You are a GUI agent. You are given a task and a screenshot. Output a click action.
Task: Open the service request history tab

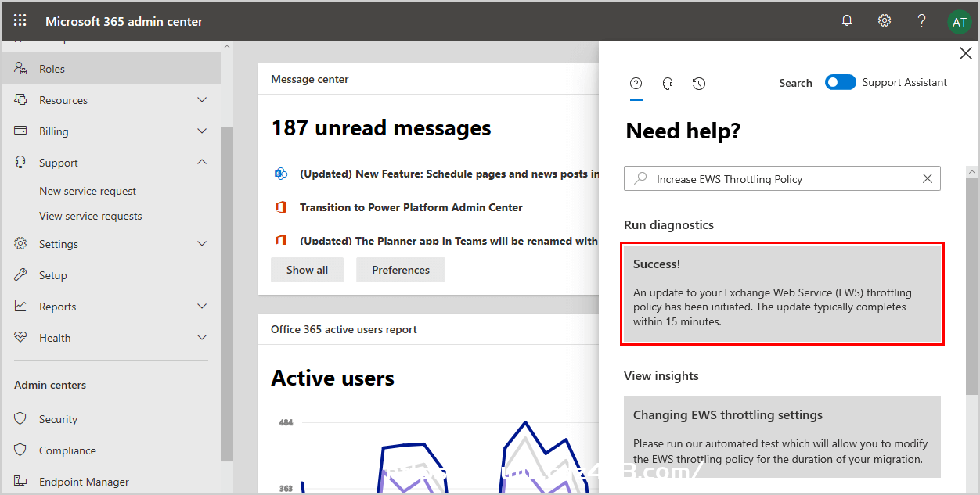pyautogui.click(x=699, y=83)
